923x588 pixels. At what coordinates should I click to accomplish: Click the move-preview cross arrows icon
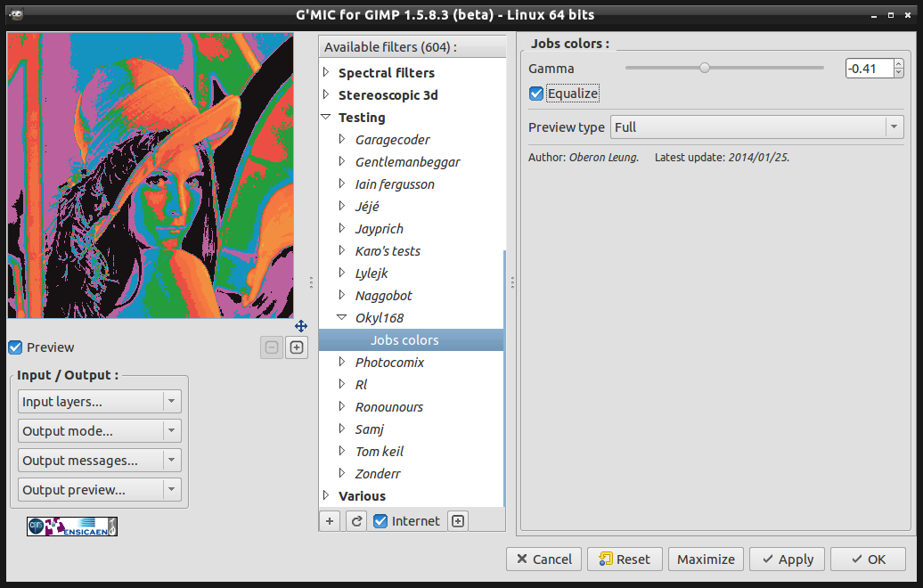click(301, 326)
